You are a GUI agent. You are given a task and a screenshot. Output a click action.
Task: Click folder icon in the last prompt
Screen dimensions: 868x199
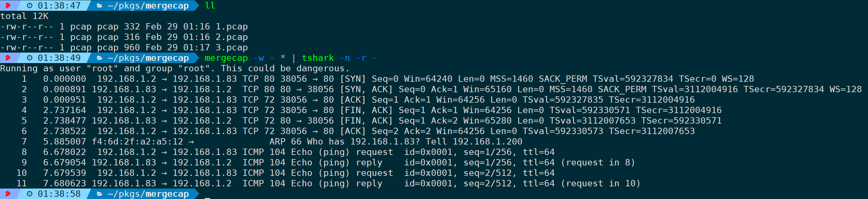click(100, 194)
